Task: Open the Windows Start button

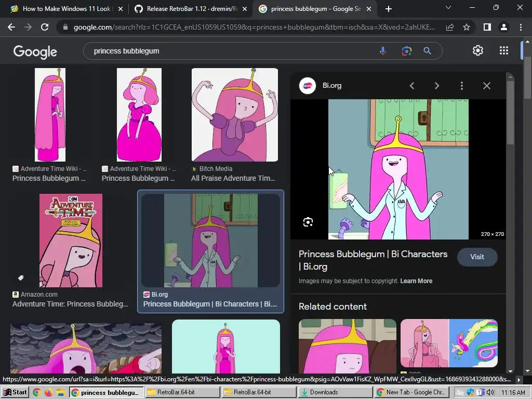Action: pos(15,392)
